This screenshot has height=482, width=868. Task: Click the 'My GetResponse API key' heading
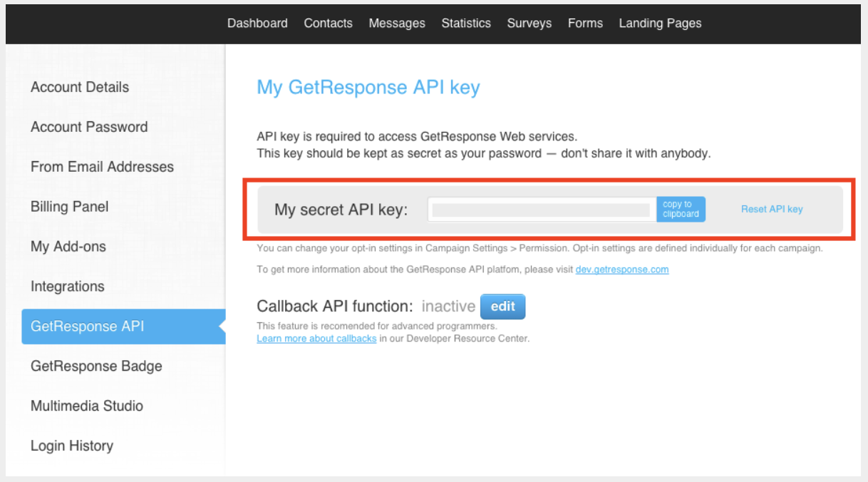coord(368,88)
